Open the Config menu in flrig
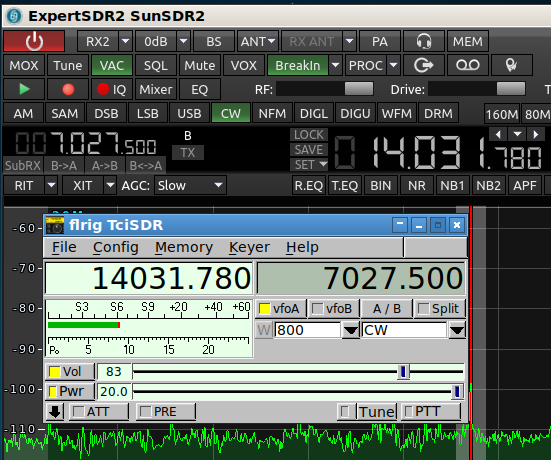The image size is (551, 460). [x=116, y=247]
